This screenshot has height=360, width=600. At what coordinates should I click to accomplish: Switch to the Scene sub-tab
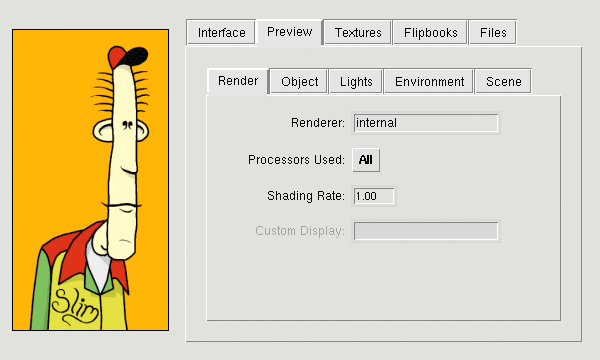504,81
